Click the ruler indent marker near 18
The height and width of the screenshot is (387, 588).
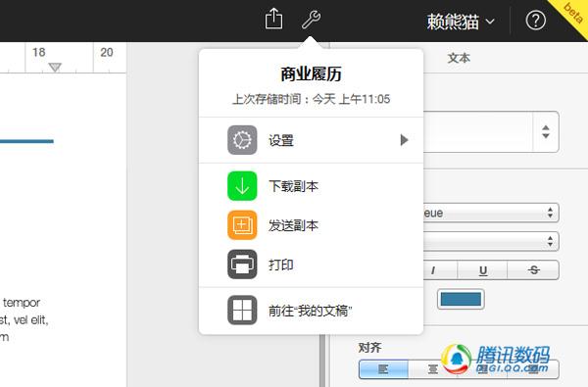[x=55, y=68]
